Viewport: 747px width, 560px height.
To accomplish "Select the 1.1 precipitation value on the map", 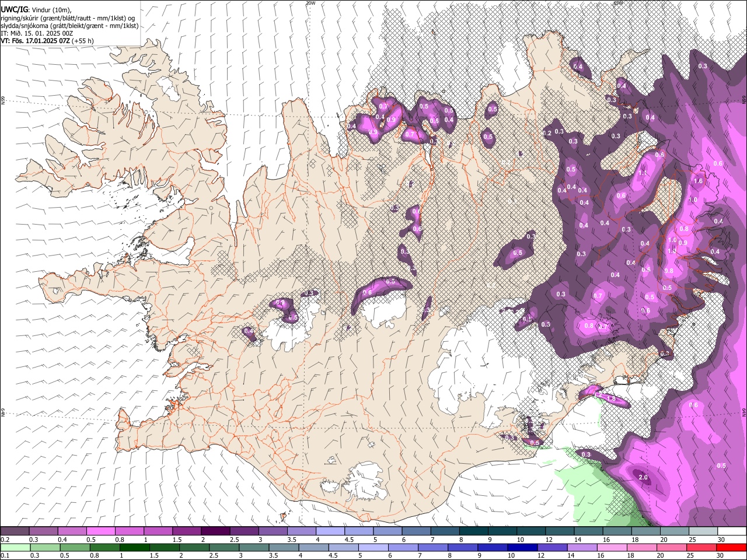I will 643,173.
